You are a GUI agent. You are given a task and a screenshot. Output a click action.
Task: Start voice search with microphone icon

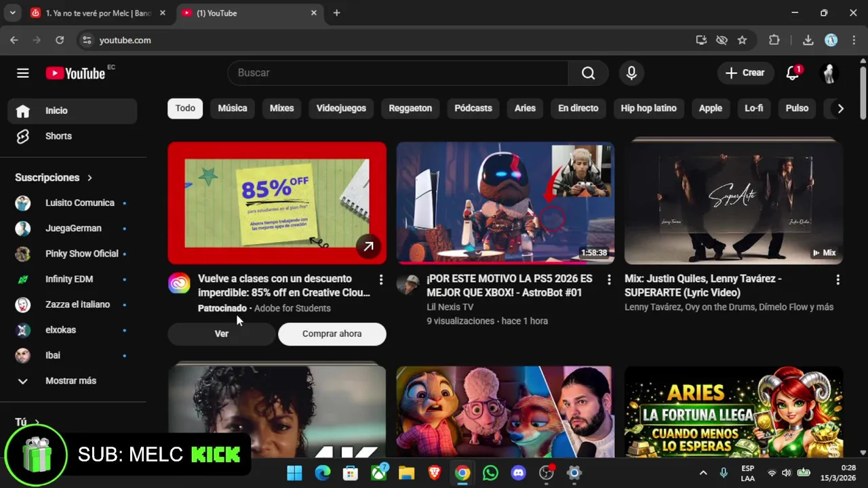click(631, 73)
